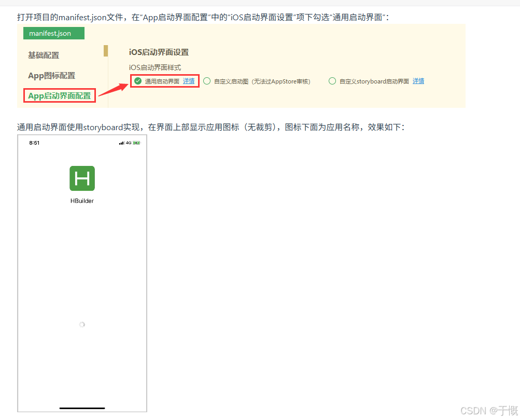Click the home indicator bar at the bottom of the phone

click(x=82, y=408)
